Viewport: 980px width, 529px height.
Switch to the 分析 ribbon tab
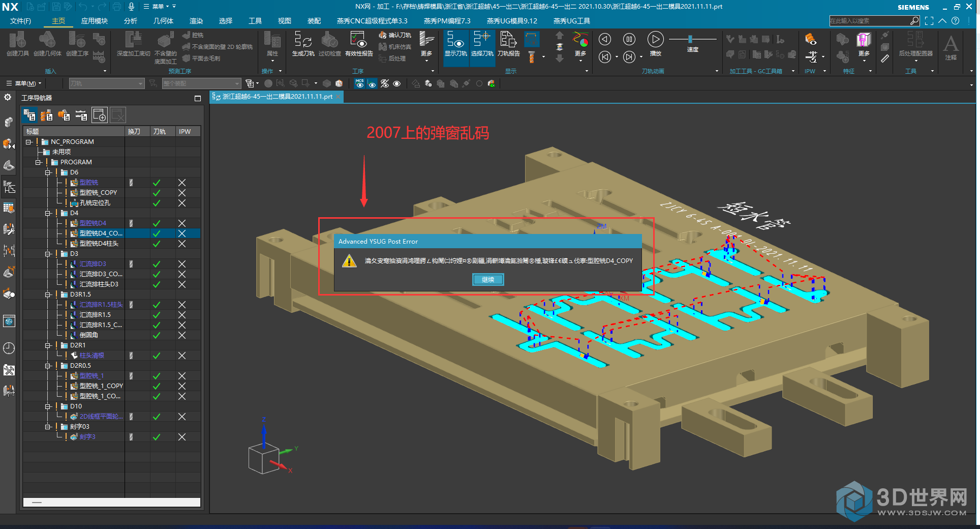click(131, 21)
